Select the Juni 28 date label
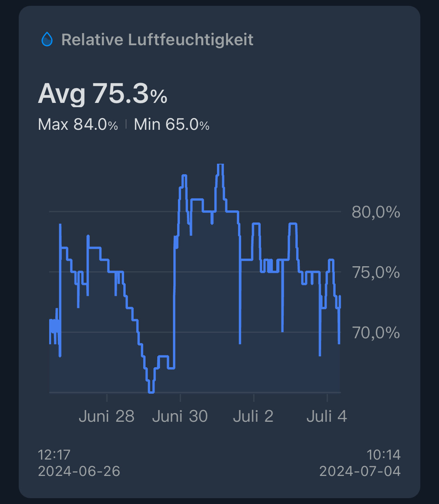The image size is (439, 504). (x=107, y=416)
